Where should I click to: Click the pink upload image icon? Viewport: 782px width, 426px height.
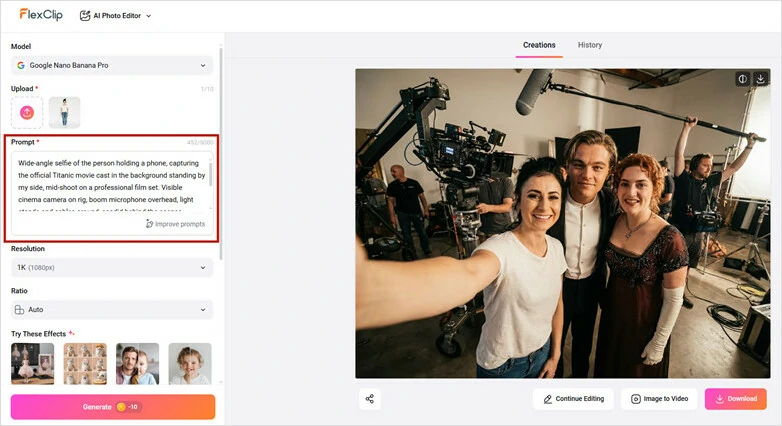point(27,113)
